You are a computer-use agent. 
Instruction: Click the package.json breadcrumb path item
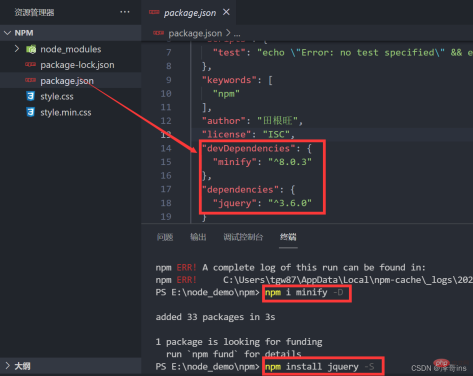pos(195,33)
